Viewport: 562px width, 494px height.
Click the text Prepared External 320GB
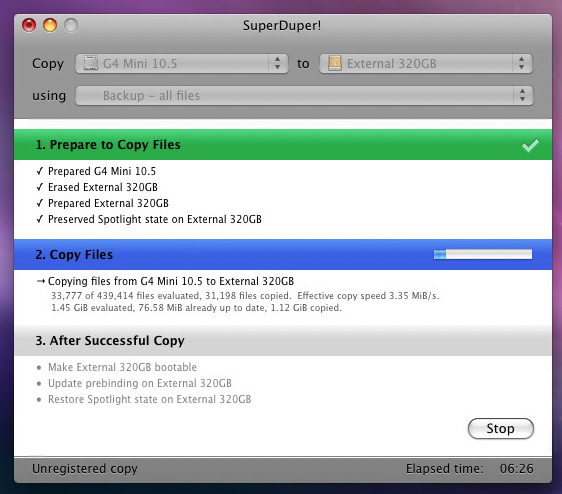[x=108, y=203]
